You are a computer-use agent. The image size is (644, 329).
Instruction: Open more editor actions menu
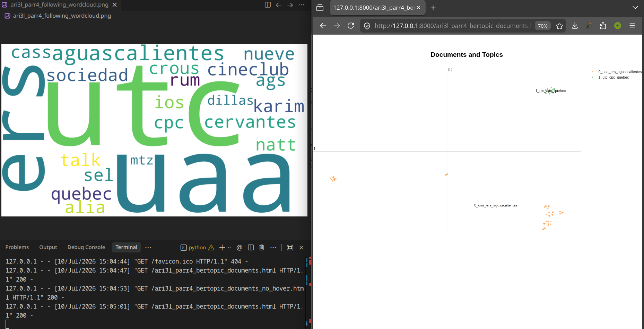pos(301,5)
